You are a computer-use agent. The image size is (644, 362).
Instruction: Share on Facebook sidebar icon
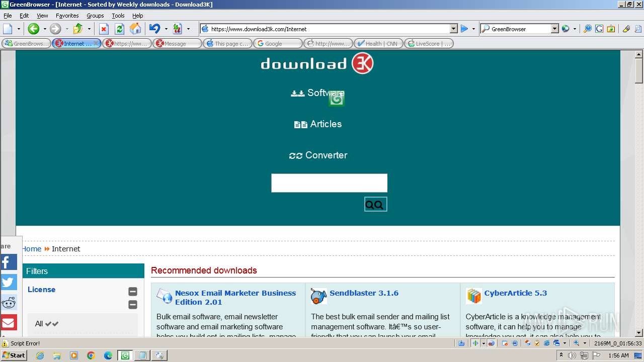[x=9, y=262]
